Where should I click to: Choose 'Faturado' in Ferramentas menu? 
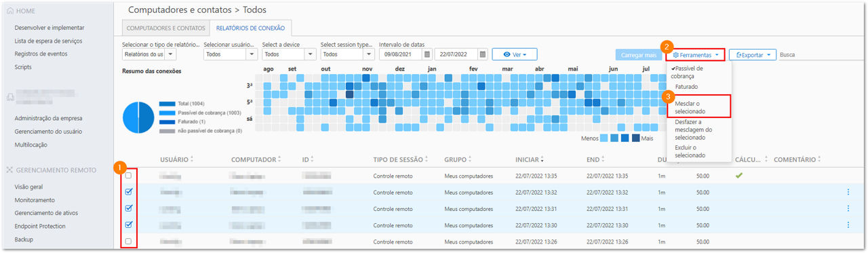pyautogui.click(x=686, y=87)
